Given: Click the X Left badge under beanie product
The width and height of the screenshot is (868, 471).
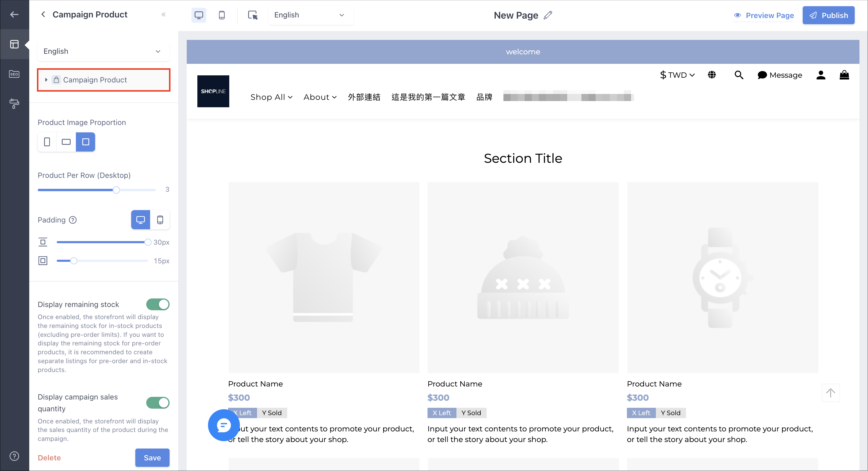Looking at the screenshot, I should tap(441, 413).
